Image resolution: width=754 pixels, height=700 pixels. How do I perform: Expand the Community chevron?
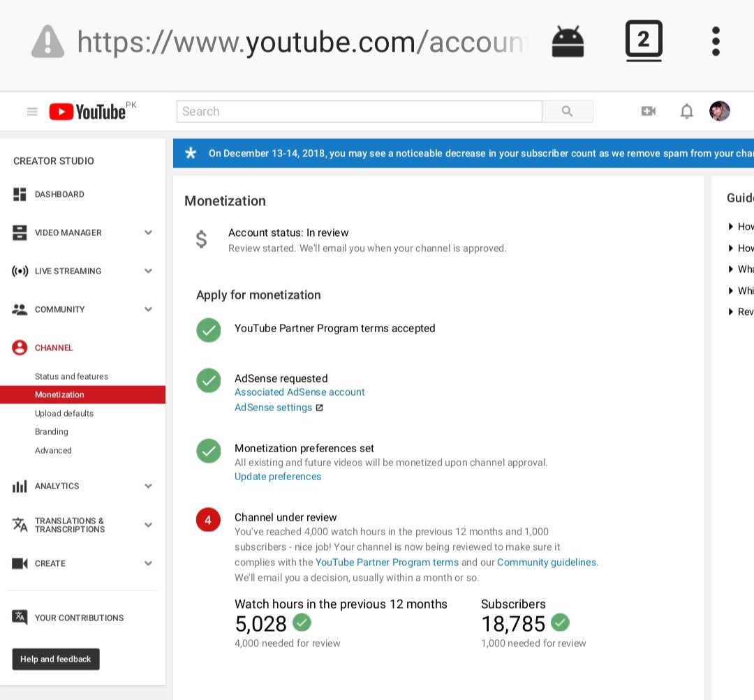[x=149, y=310]
